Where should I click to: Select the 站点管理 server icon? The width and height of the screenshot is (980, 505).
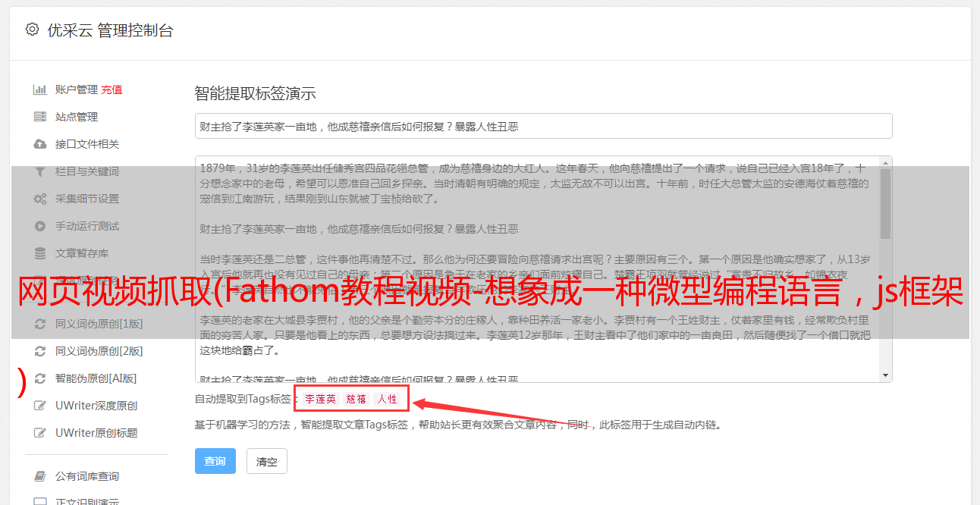click(40, 117)
